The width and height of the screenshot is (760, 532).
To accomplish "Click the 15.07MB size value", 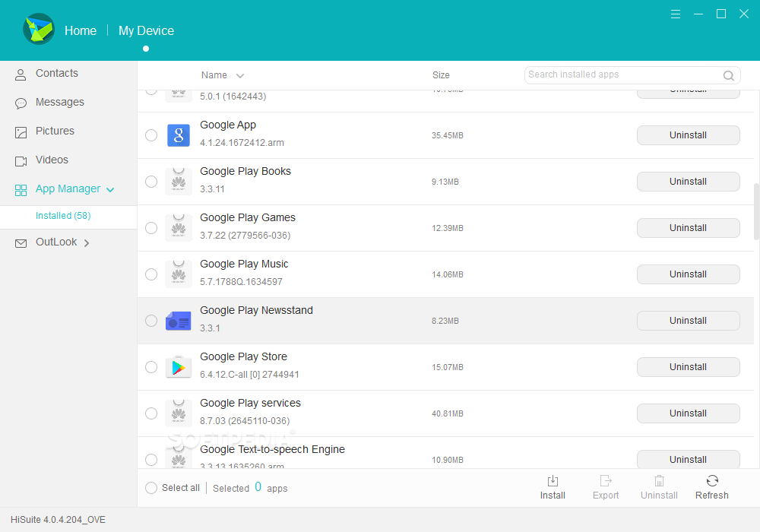I will 448,367.
